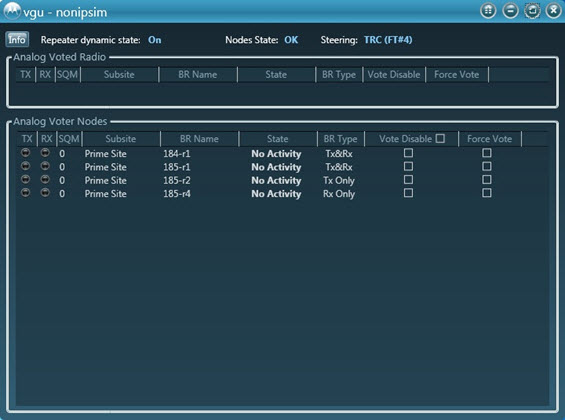
Task: Click the TRC (FT#4) steering value
Action: click(x=388, y=40)
